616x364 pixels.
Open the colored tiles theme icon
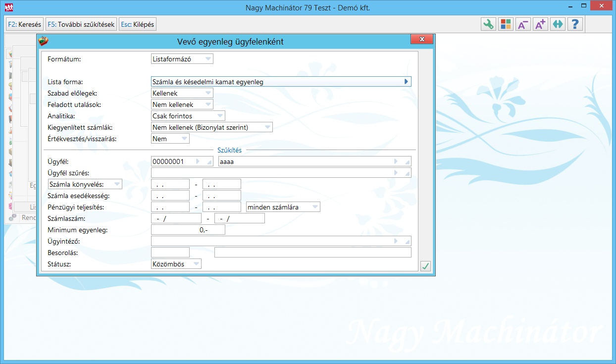506,24
